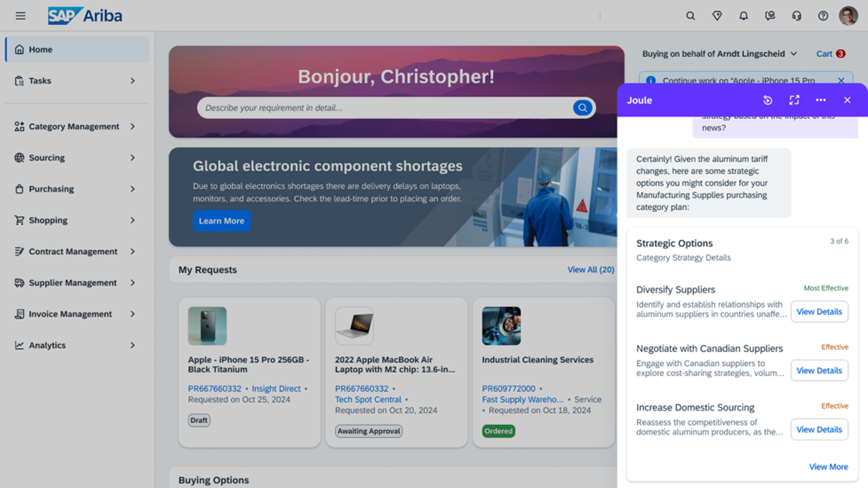Open Category Management menu item

(x=77, y=126)
